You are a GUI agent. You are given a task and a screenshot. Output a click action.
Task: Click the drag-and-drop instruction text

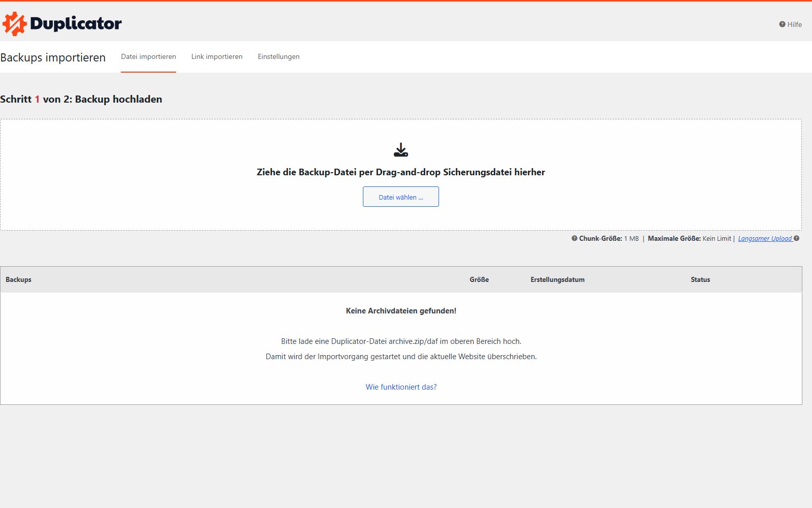401,172
